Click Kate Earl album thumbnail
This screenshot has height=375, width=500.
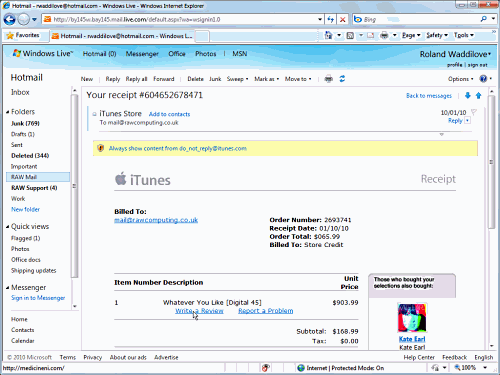412,318
